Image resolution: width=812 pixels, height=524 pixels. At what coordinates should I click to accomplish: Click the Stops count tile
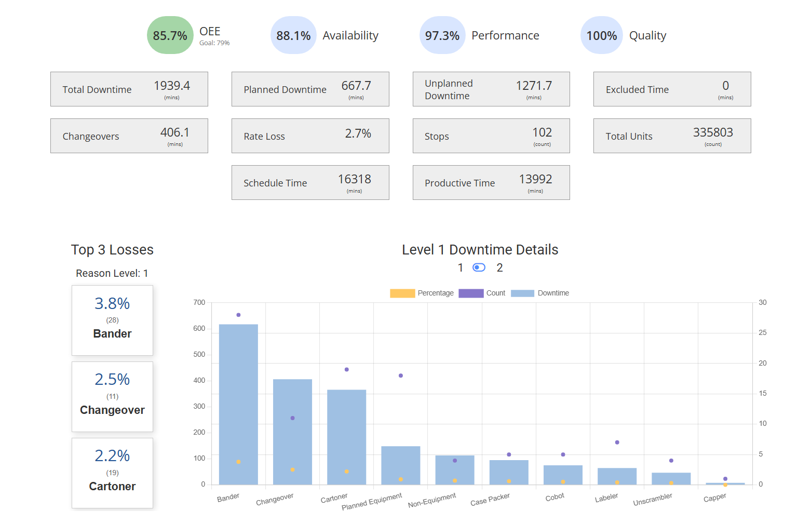[x=491, y=136]
